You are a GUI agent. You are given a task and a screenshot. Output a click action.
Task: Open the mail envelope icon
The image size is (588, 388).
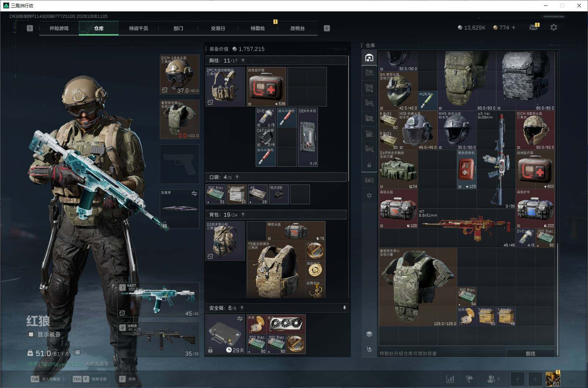[x=534, y=28]
